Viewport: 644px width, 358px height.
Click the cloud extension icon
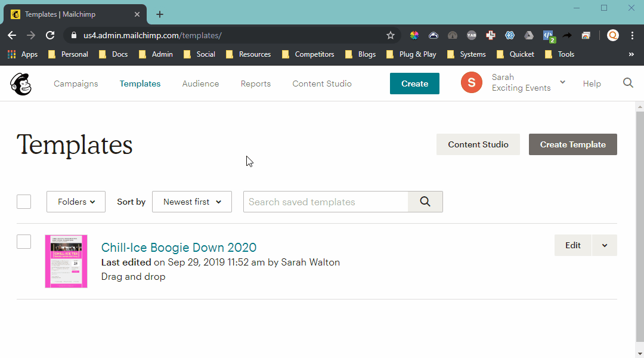click(x=434, y=35)
